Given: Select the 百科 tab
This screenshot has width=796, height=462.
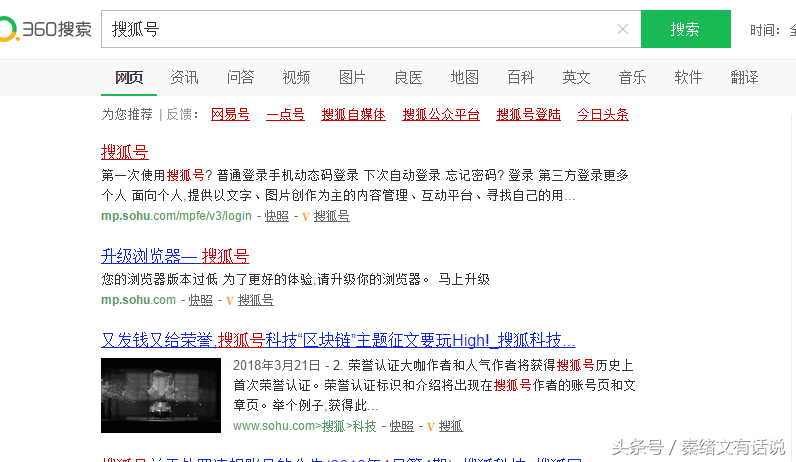Looking at the screenshot, I should click(x=520, y=77).
